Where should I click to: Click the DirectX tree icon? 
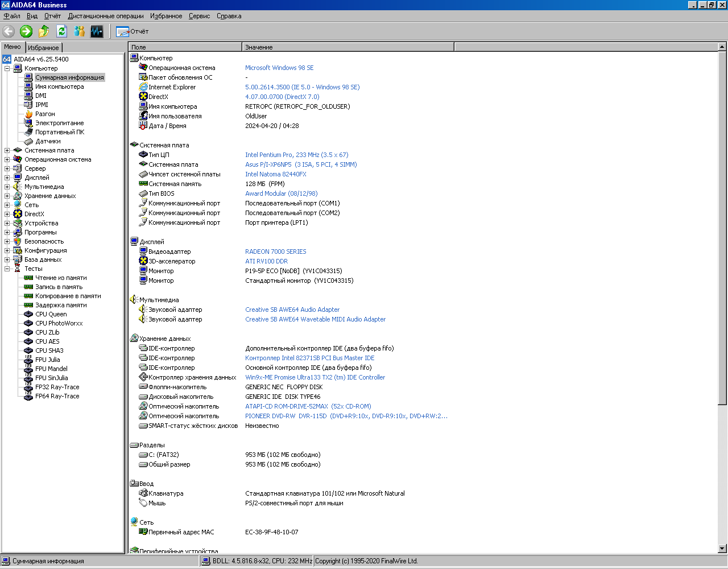(18, 214)
